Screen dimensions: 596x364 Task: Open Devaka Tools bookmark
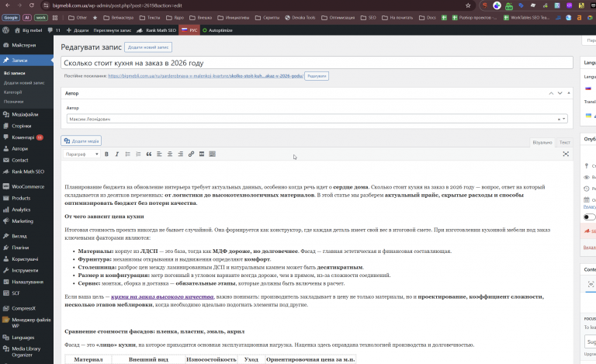tap(300, 18)
